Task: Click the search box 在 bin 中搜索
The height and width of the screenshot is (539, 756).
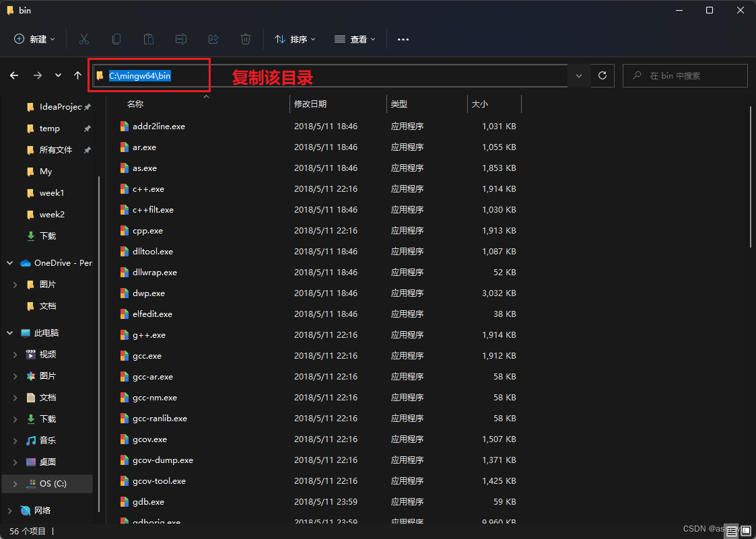Action: point(685,75)
